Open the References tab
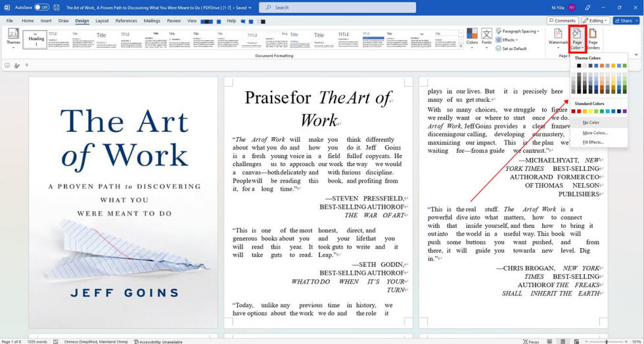This screenshot has height=344, width=644. 126,20
